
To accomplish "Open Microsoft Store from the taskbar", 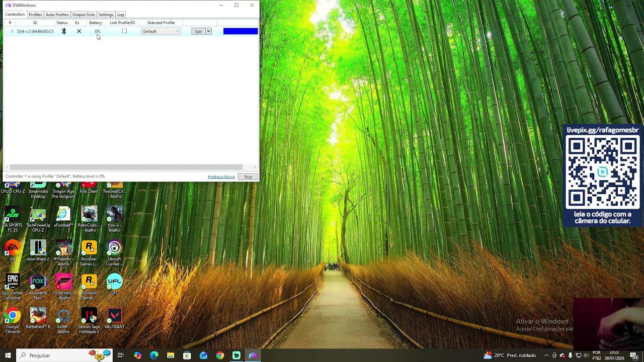I will pyautogui.click(x=187, y=355).
